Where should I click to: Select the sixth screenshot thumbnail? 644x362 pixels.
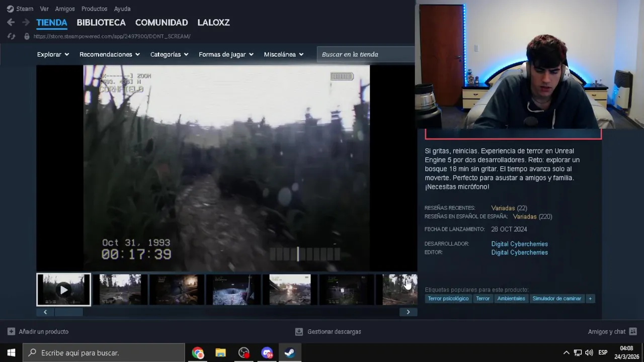347,290
